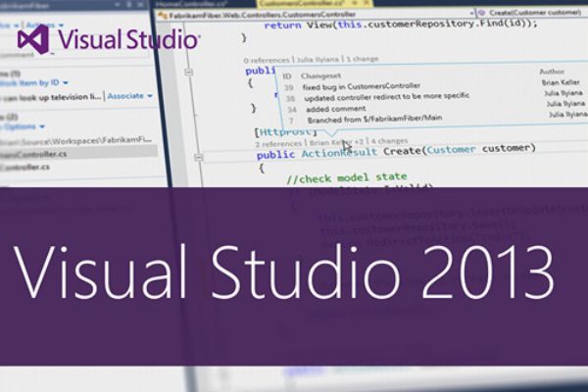
Task: Click the '//check model state' comment line
Action: tap(347, 177)
